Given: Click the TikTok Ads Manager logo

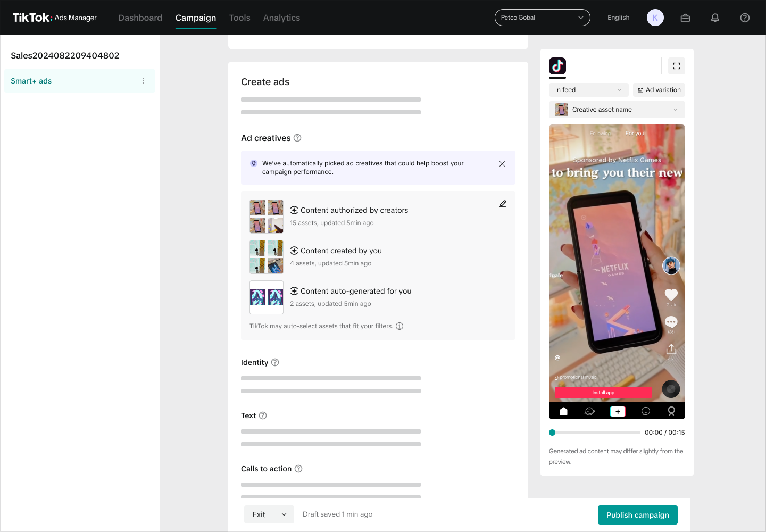Looking at the screenshot, I should click(54, 18).
